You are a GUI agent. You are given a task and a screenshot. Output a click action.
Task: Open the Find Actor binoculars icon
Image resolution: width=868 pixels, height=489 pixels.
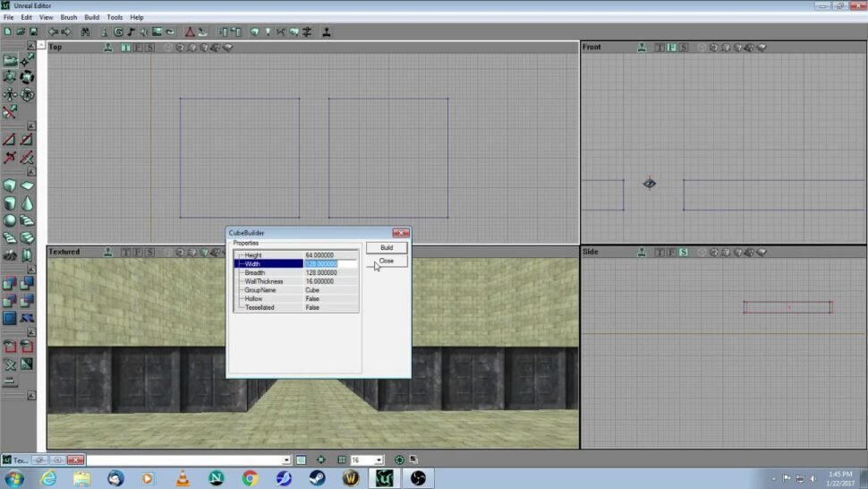pos(85,32)
